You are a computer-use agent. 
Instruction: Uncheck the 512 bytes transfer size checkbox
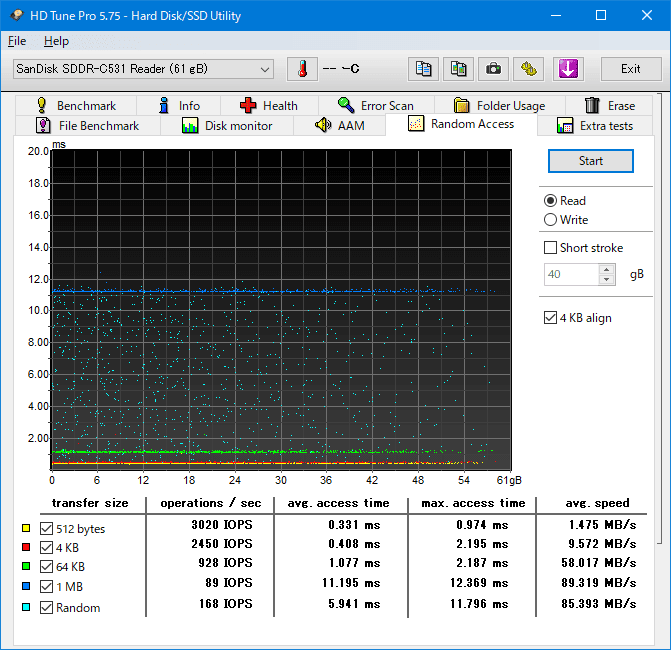46,529
